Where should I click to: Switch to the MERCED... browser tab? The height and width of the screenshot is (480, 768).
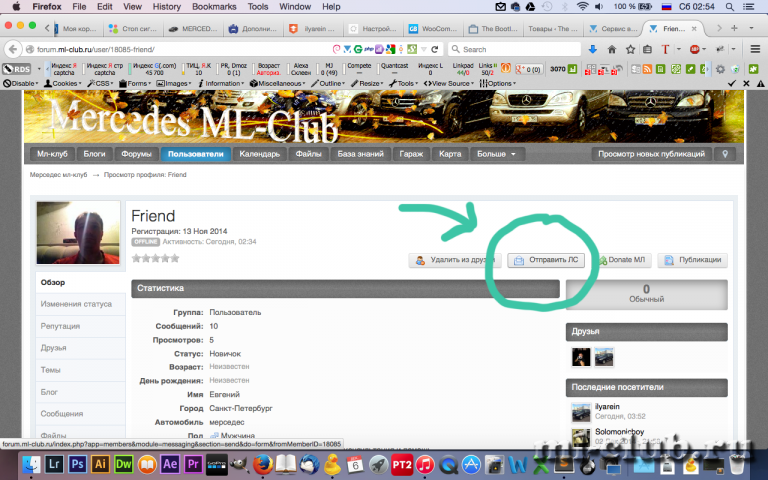click(x=193, y=29)
